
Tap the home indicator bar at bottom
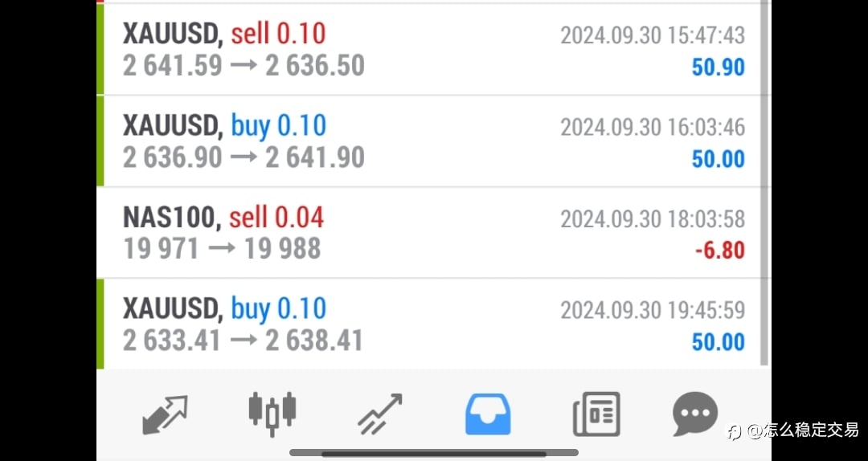434,453
